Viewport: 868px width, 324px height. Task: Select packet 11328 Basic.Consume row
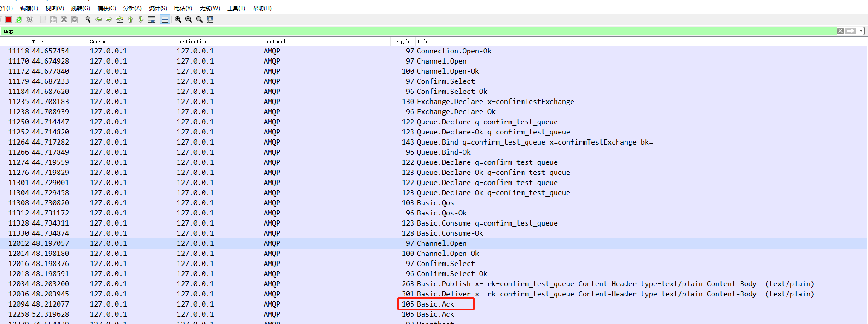(x=434, y=223)
